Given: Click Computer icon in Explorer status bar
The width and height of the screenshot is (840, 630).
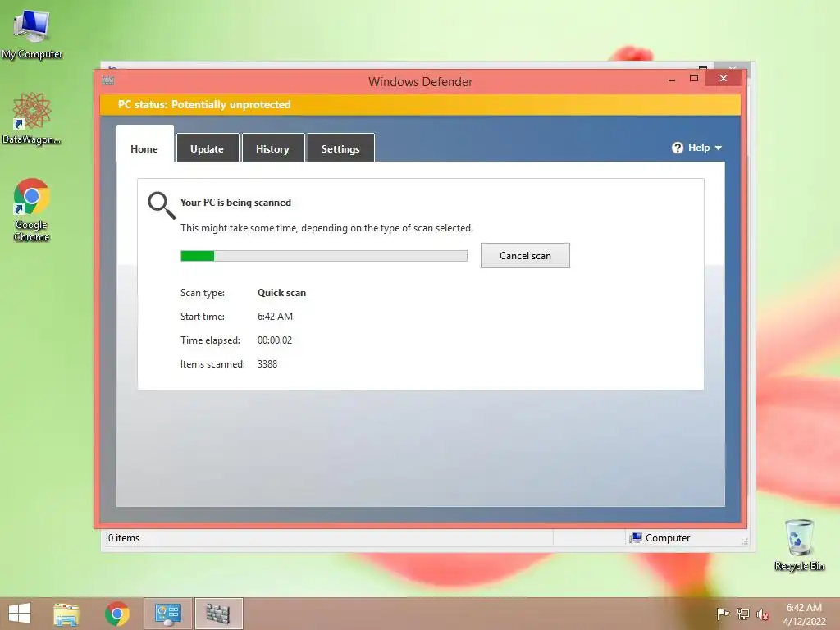Looking at the screenshot, I should click(x=636, y=538).
